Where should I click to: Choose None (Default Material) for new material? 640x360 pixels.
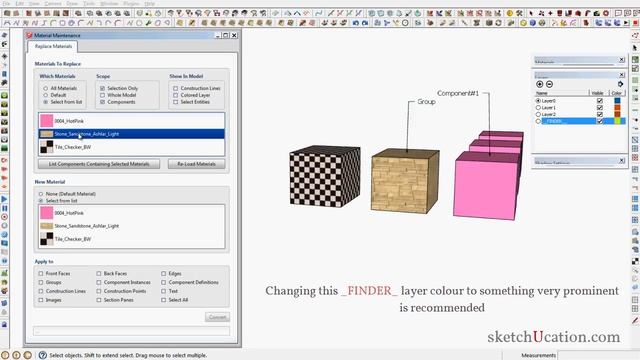pyautogui.click(x=41, y=194)
